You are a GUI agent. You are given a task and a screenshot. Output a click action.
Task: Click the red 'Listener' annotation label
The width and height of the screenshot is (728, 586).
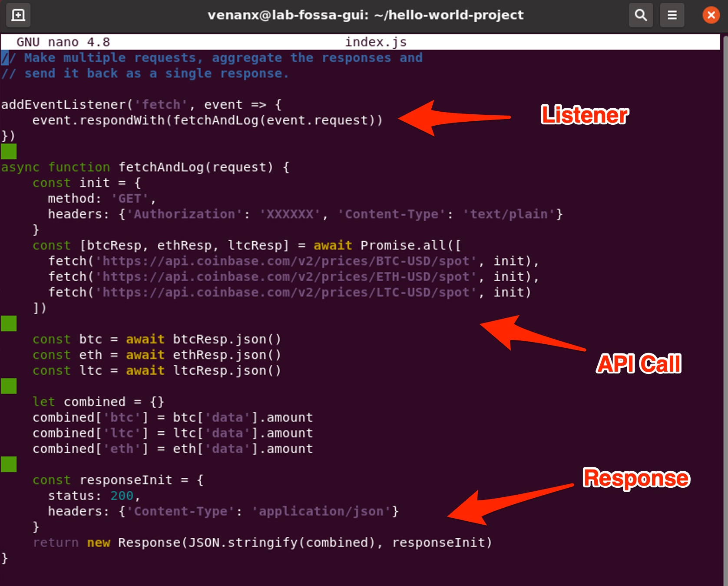(584, 115)
